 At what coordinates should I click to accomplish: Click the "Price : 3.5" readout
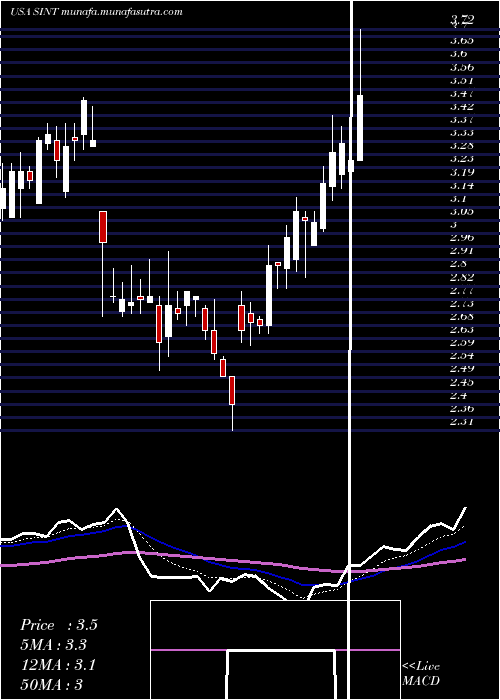pos(58,625)
